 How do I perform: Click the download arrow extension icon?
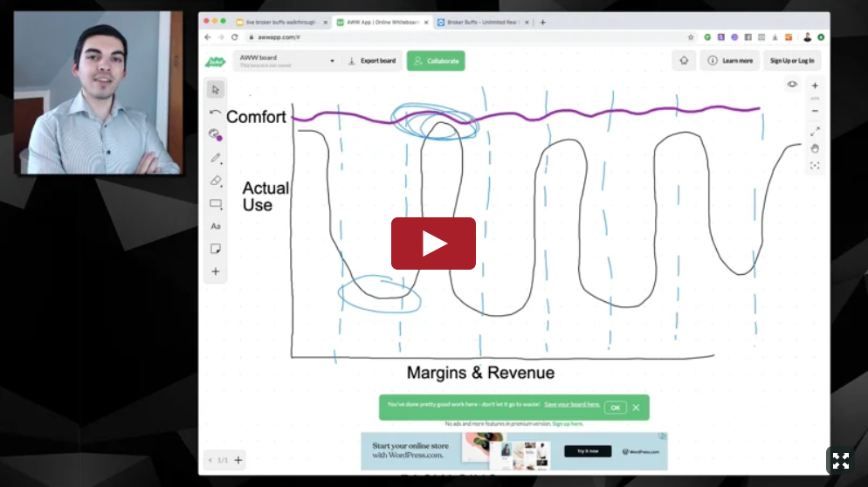[775, 37]
